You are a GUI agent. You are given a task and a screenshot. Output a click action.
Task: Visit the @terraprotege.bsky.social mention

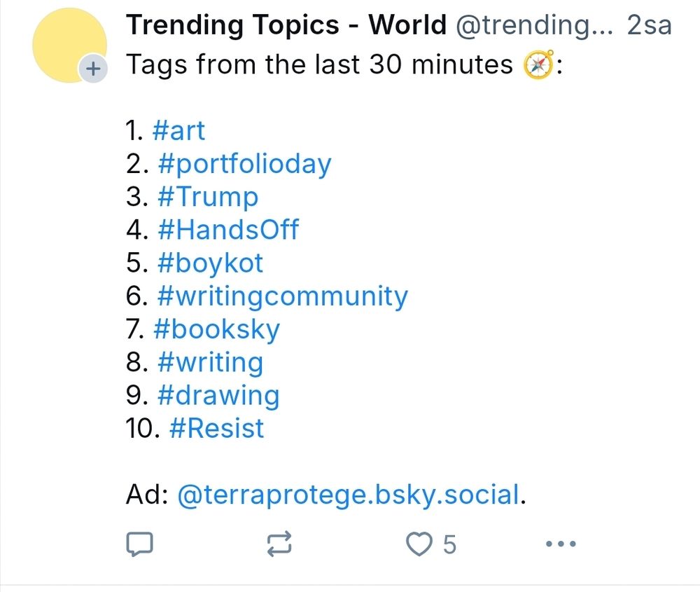coord(349,495)
